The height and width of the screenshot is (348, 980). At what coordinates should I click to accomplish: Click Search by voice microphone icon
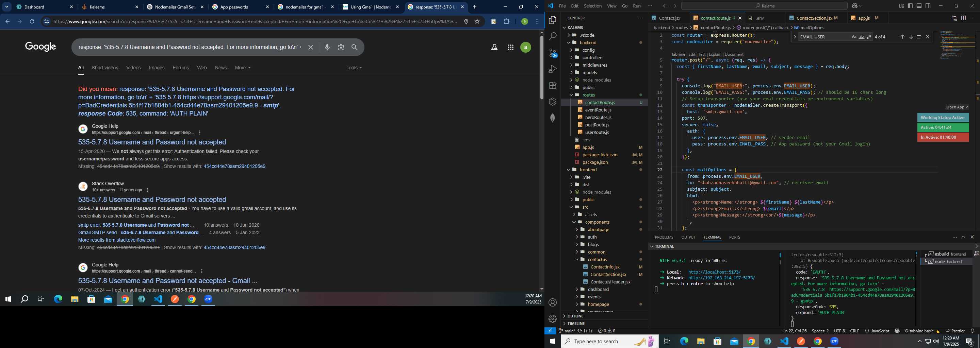point(327,47)
